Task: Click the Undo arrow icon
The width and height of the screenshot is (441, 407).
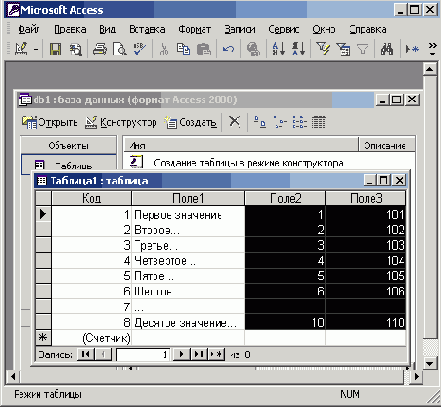Action: 228,49
